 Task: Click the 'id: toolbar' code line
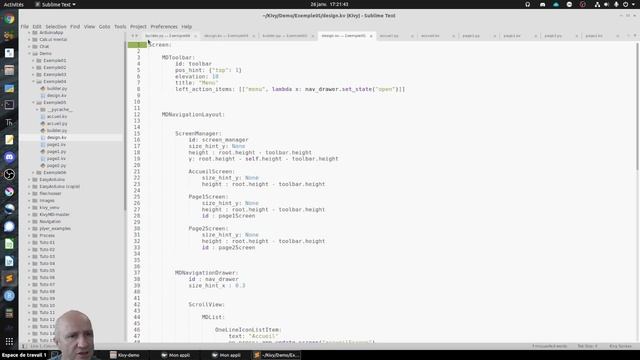click(x=193, y=64)
